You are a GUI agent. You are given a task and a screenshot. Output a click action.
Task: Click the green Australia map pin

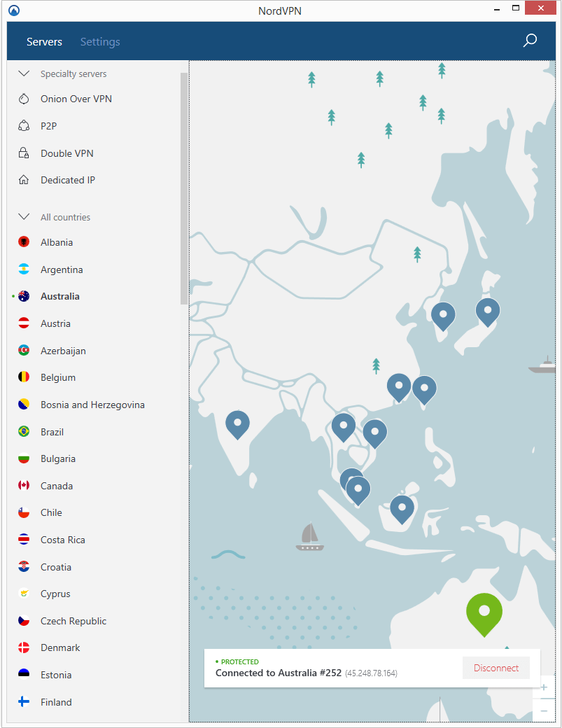click(x=484, y=615)
